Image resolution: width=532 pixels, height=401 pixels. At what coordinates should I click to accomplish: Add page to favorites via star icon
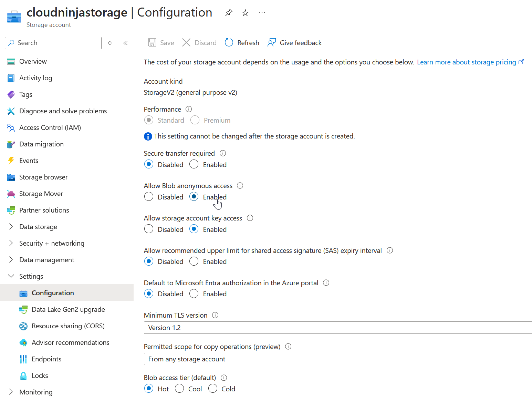point(245,12)
